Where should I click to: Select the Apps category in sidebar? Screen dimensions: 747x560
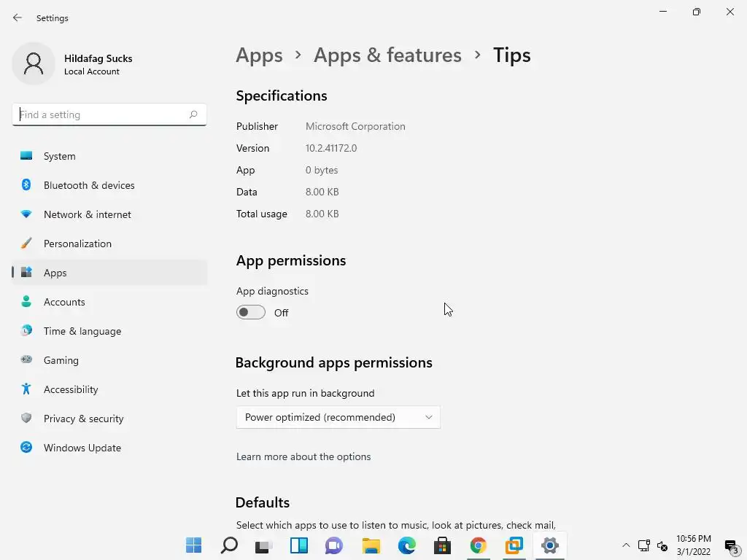pos(109,273)
